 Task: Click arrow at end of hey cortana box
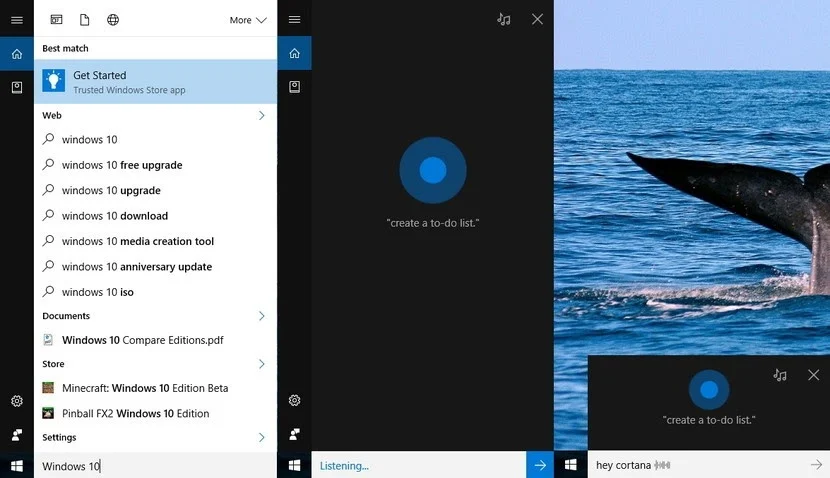(816, 465)
